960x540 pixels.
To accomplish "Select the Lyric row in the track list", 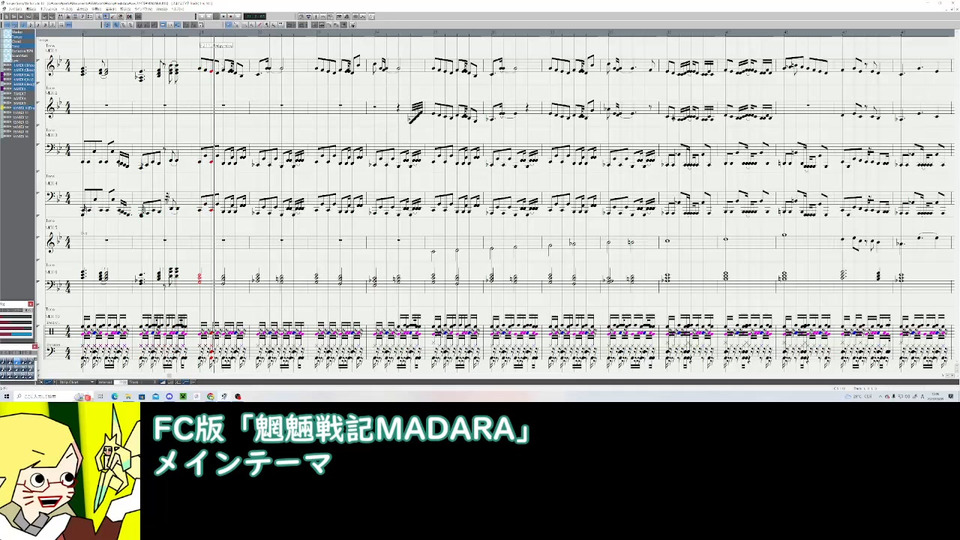I will 23,61.
